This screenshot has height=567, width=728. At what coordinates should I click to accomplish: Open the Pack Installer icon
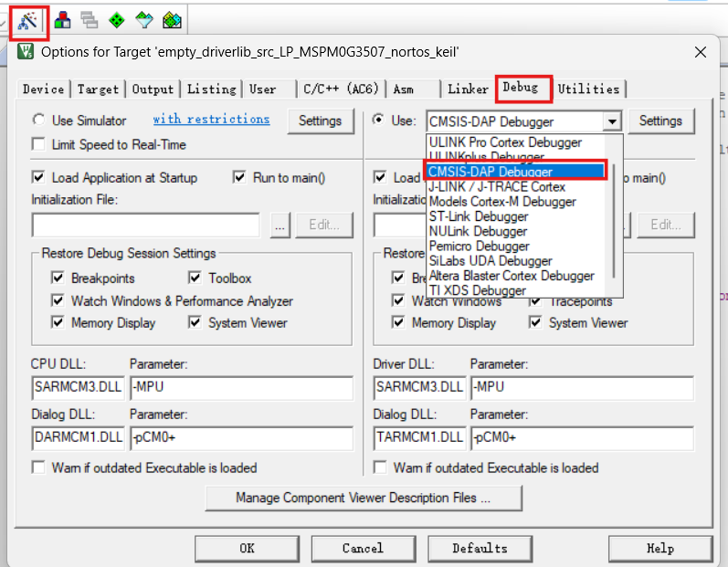(172, 20)
